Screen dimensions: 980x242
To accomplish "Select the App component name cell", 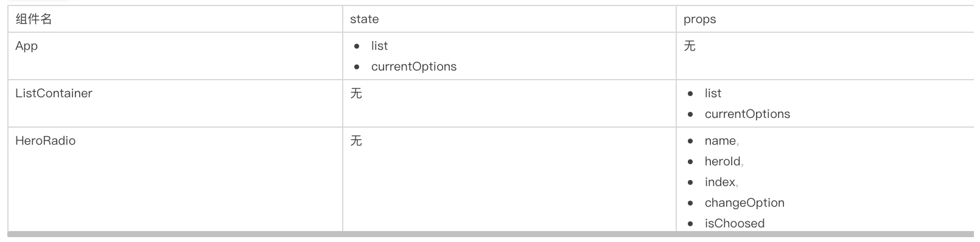I will click(175, 56).
